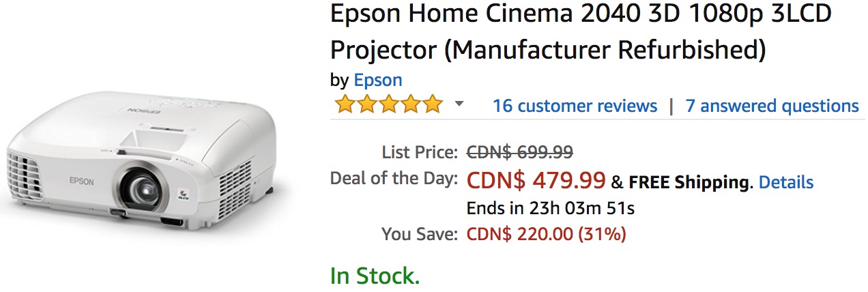The image size is (868, 292).
Task: Click the FREE Shipping text
Action: 688,182
